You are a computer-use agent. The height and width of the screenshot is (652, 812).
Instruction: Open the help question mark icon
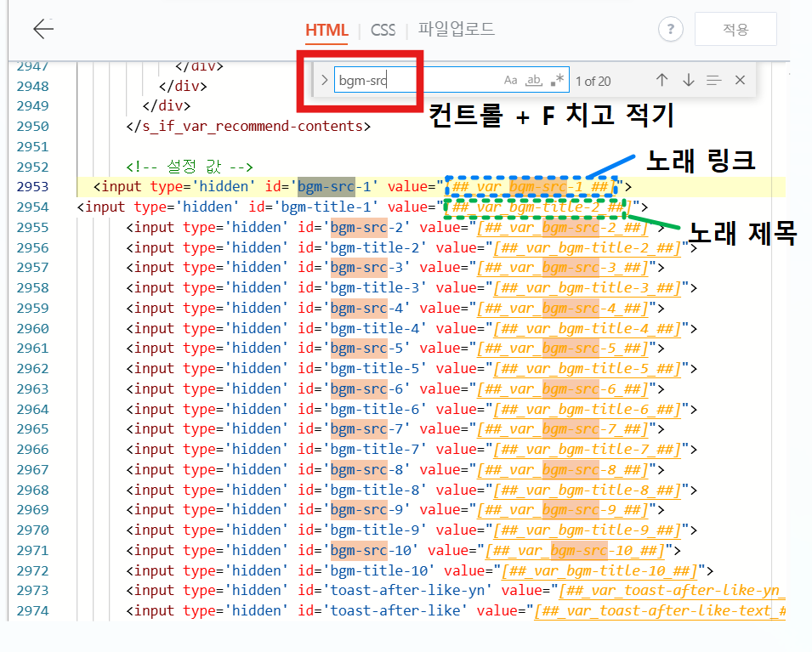[x=671, y=29]
